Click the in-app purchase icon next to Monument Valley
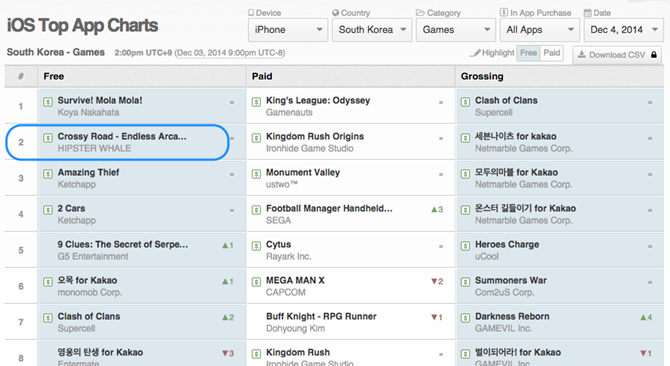Viewport: 670px width, 366px height. pyautogui.click(x=256, y=174)
